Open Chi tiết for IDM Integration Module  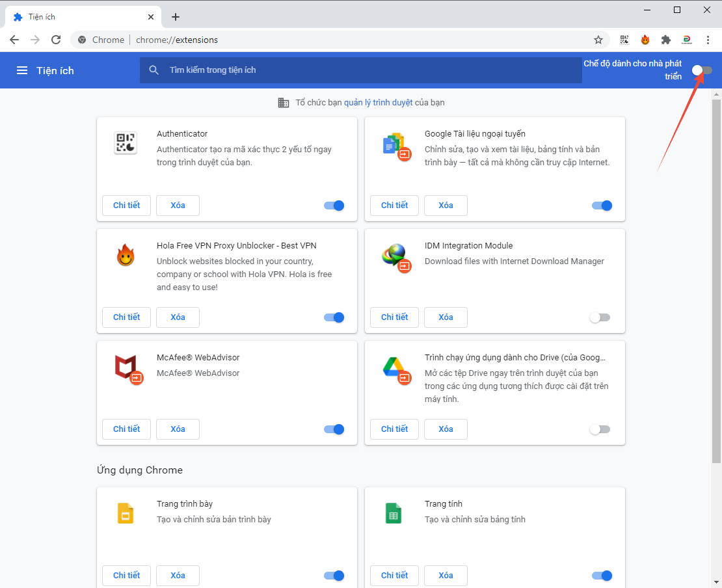coord(395,317)
